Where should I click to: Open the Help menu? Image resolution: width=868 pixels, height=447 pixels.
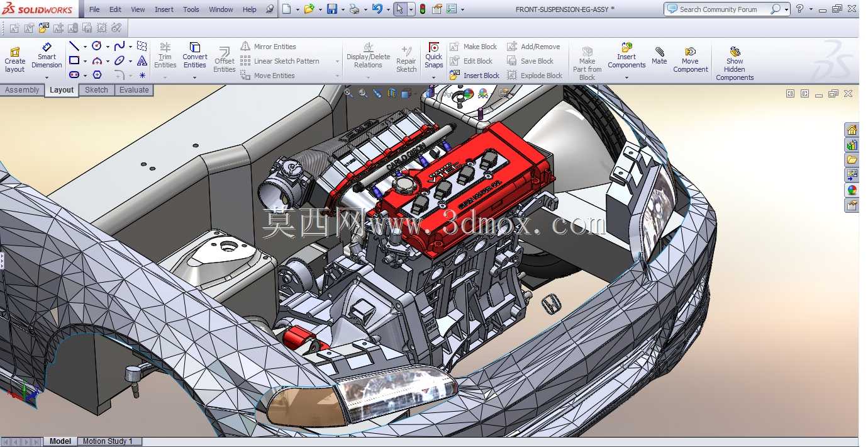pyautogui.click(x=249, y=9)
